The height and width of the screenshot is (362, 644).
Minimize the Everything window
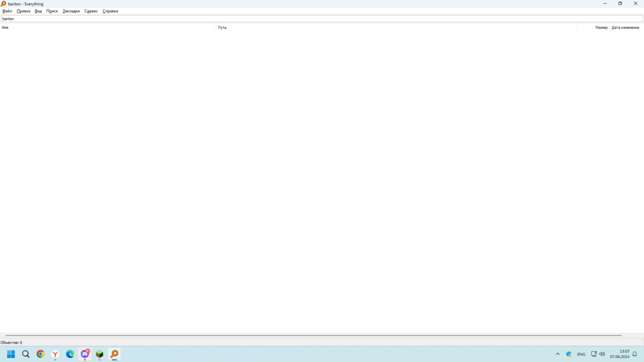pyautogui.click(x=605, y=4)
